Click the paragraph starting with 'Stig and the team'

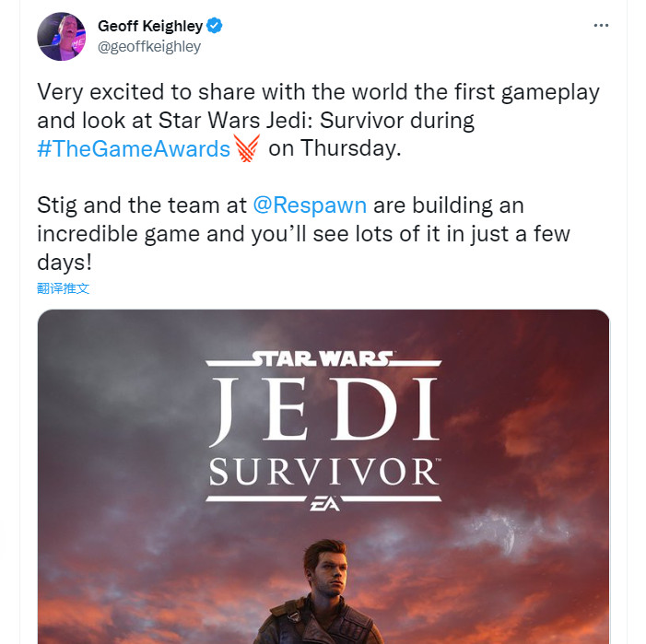[304, 233]
